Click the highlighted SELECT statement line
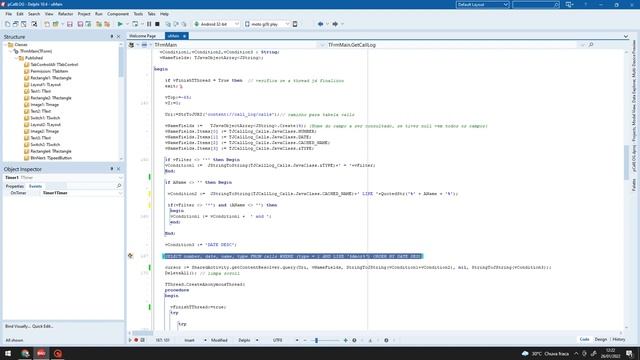The width and height of the screenshot is (640, 360). point(293,256)
